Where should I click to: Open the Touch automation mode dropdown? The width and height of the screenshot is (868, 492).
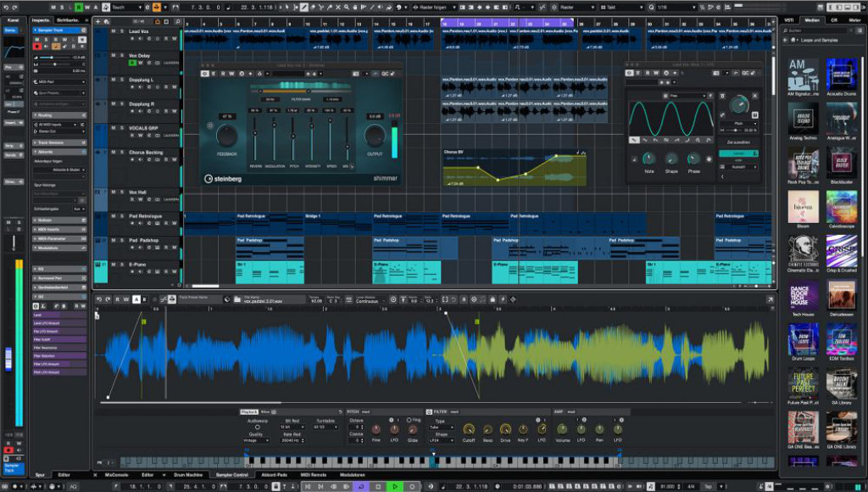point(127,7)
